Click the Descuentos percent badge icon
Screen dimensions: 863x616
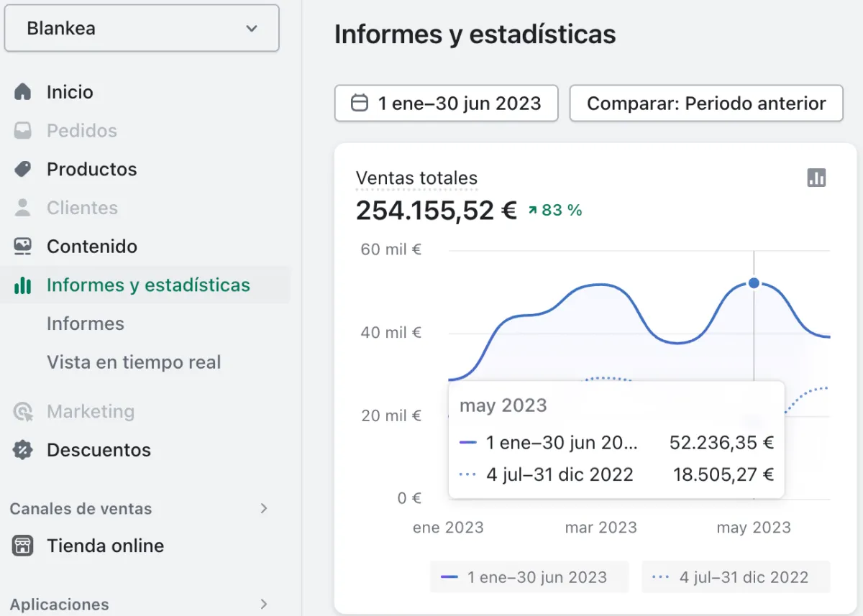click(23, 450)
